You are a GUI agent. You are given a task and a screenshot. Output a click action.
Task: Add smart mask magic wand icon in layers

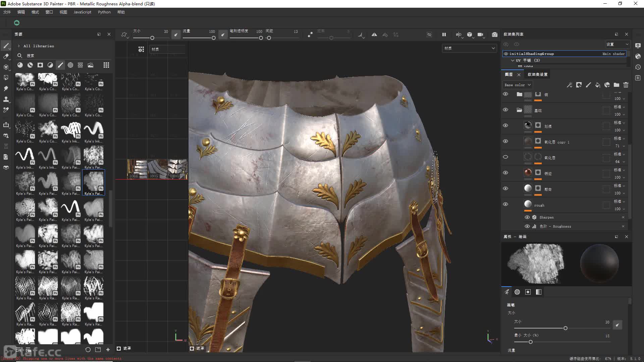570,85
